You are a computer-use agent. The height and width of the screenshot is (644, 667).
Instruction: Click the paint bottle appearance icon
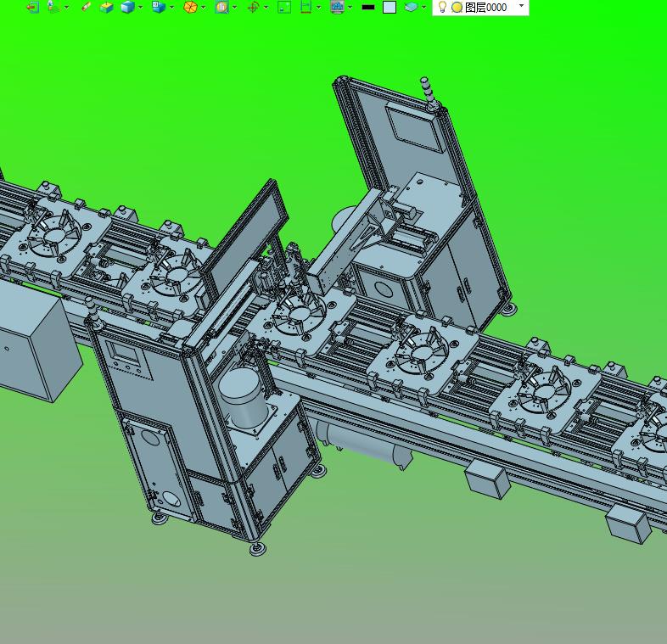pos(53,7)
